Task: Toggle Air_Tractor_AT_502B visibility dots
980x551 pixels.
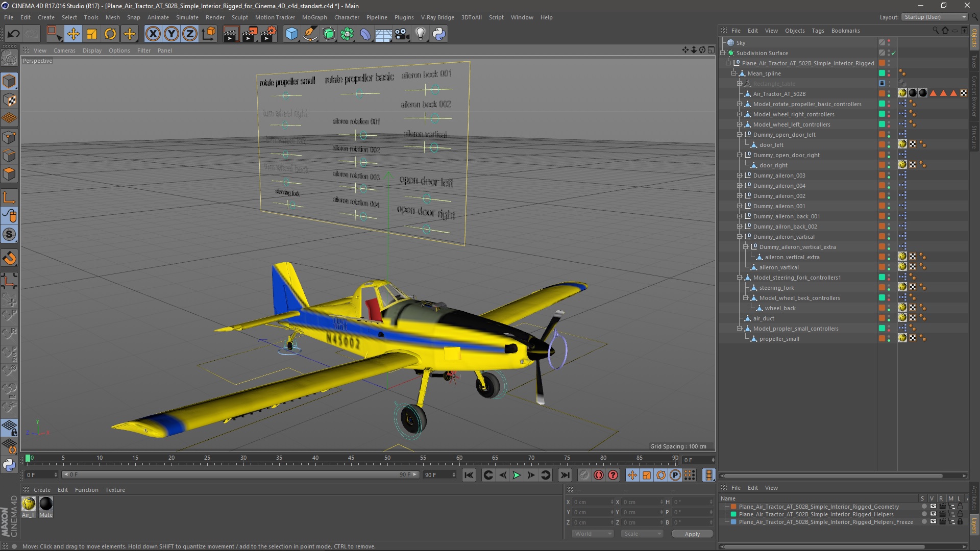Action: [889, 94]
